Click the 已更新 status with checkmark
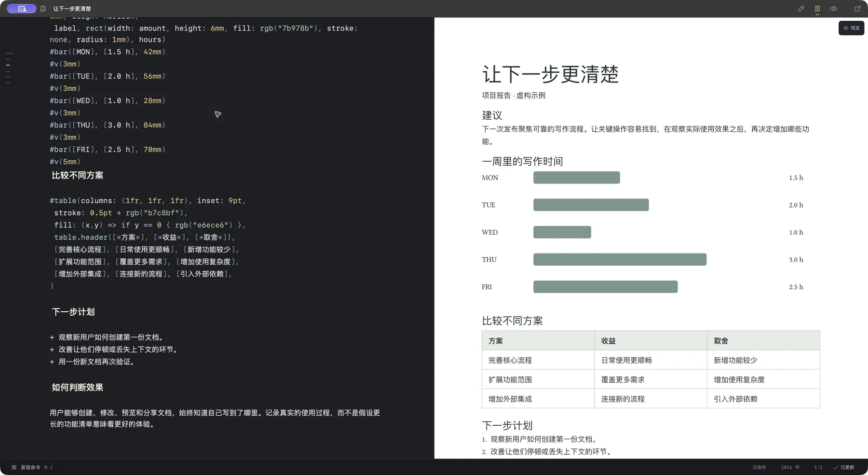This screenshot has height=475, width=868. [844, 467]
